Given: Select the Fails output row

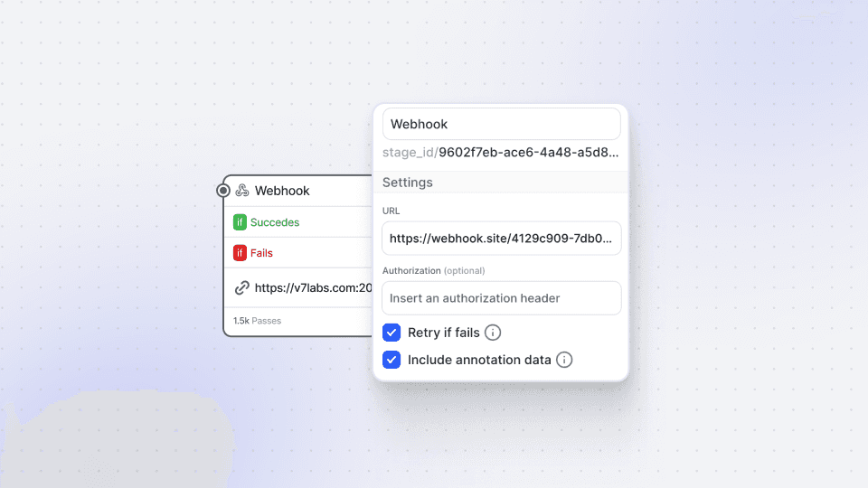Looking at the screenshot, I should pos(298,253).
